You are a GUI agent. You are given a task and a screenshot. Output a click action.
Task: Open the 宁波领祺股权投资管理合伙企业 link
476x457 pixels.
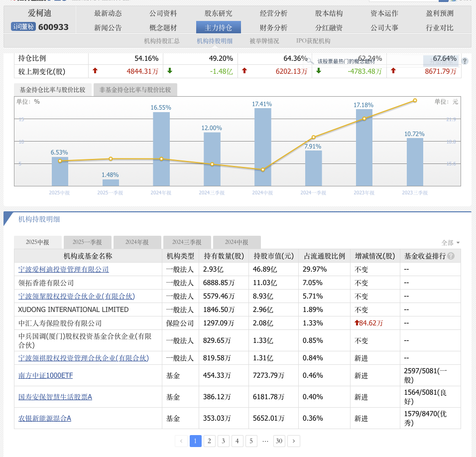(x=84, y=358)
